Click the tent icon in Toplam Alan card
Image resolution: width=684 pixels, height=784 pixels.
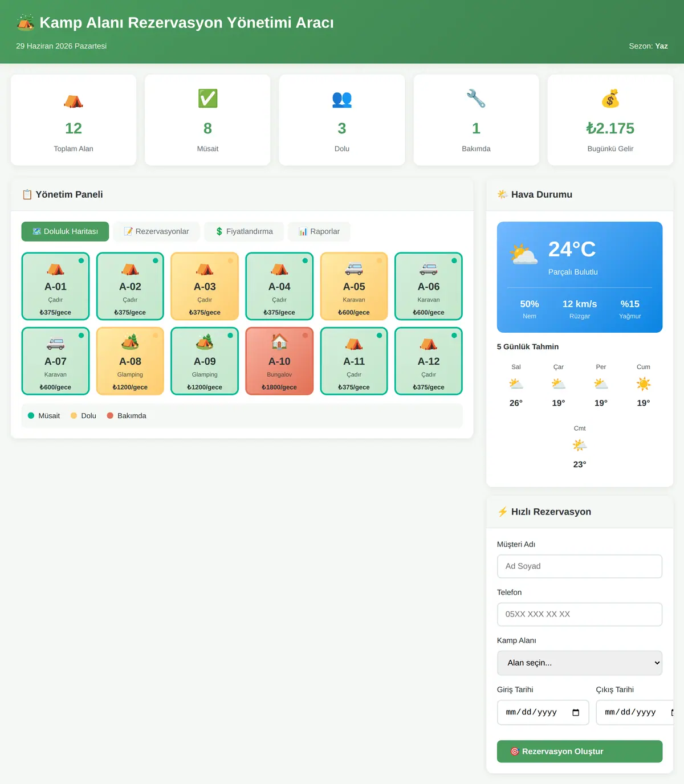[74, 100]
